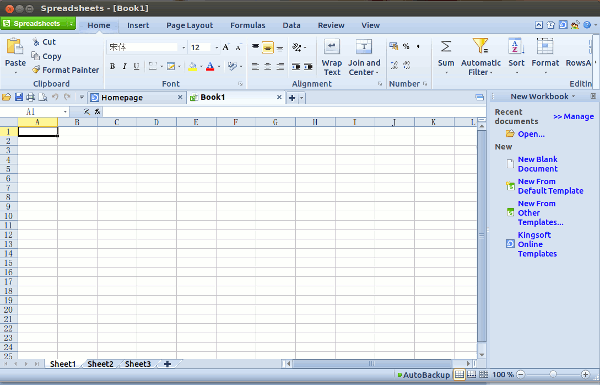This screenshot has height=385, width=600.
Task: Redo the last undone action
Action: click(67, 97)
